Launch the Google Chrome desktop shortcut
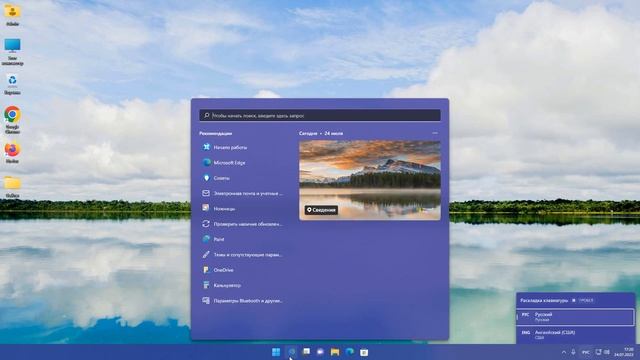640x360 pixels. [12, 120]
